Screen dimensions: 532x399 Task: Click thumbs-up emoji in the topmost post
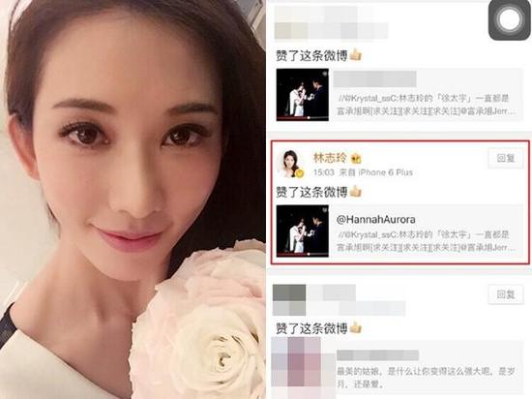tap(356, 54)
